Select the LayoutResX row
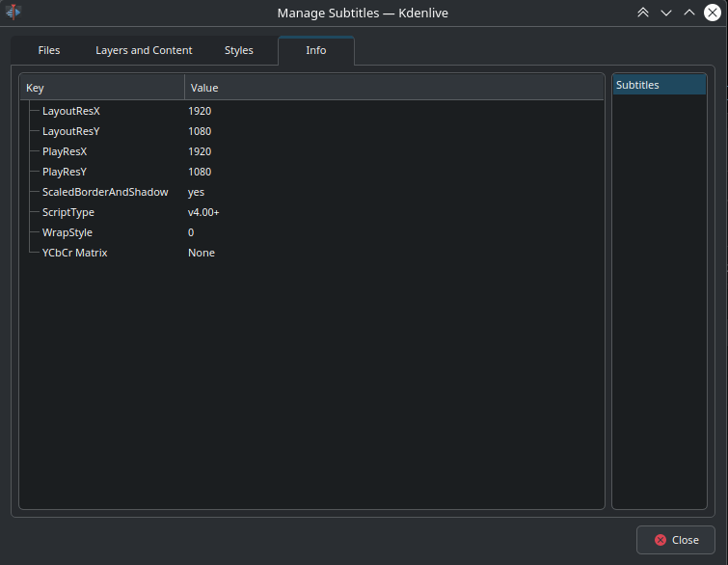Screen dimensions: 728x565 (x=71, y=111)
